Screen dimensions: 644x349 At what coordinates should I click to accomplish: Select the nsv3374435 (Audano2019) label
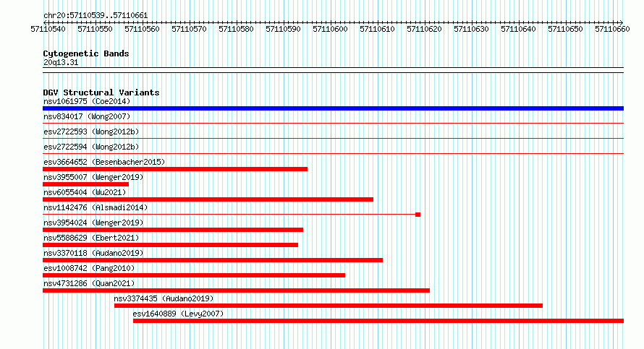pyautogui.click(x=164, y=298)
